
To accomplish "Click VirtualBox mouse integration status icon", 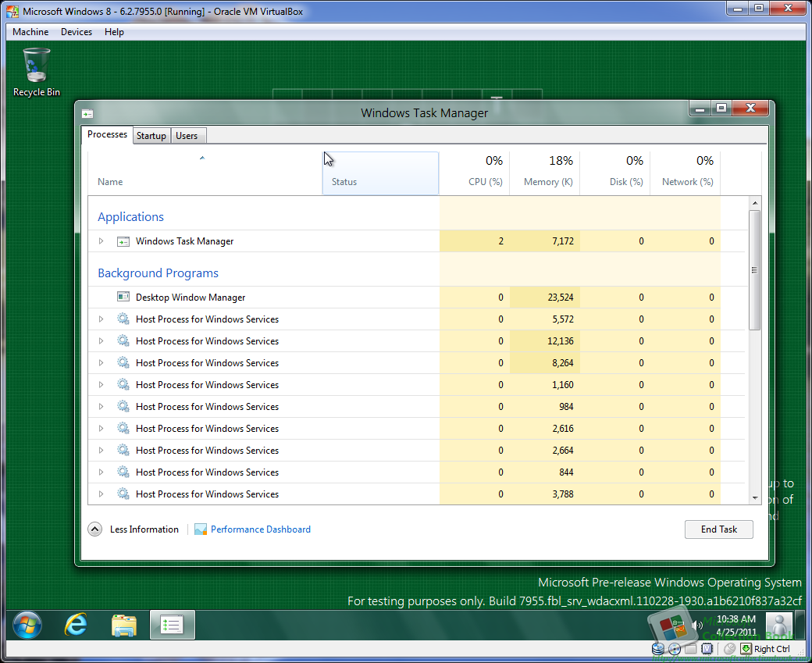I will pos(730,648).
